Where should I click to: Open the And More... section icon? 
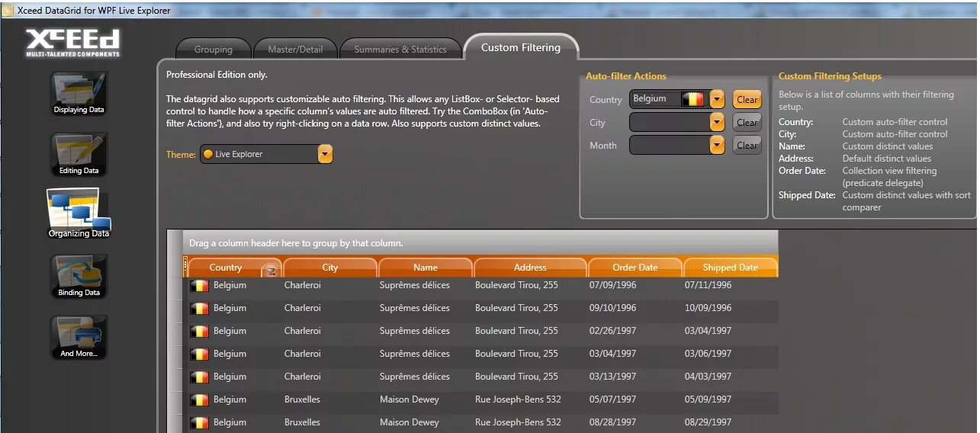click(79, 338)
